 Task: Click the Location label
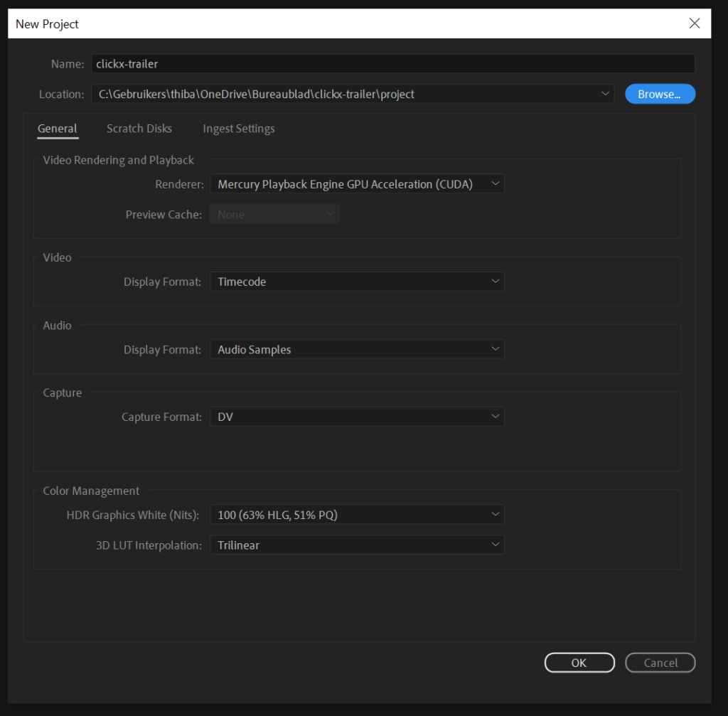[x=61, y=95]
